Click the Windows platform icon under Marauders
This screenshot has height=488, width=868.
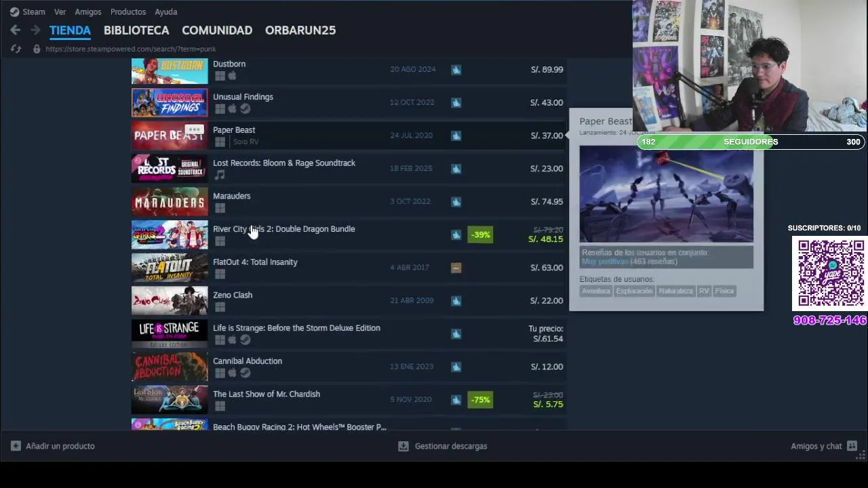[x=220, y=208]
